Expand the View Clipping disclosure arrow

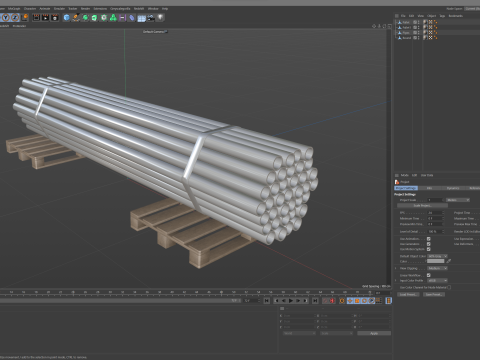(396, 268)
